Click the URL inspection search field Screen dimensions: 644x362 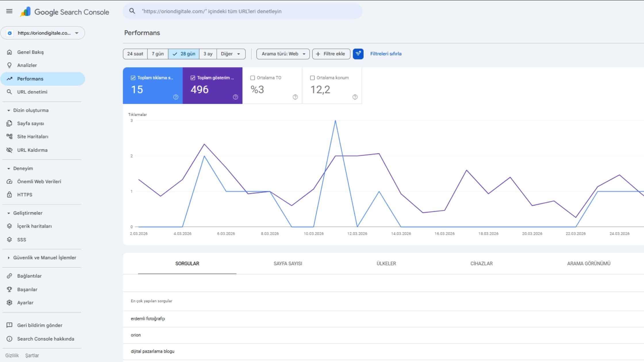click(243, 11)
